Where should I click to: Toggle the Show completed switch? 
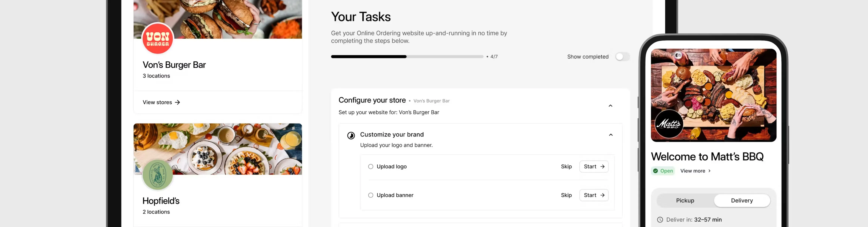[x=622, y=57]
